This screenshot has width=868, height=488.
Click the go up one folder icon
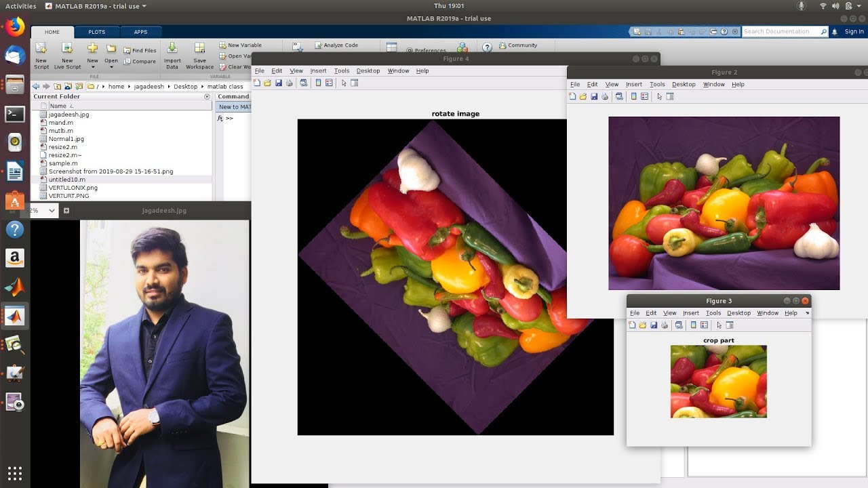tap(58, 86)
